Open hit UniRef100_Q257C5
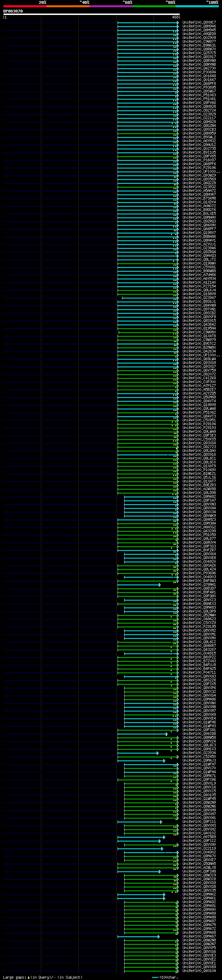Screen dimensions: 222x980 pos(199,53)
